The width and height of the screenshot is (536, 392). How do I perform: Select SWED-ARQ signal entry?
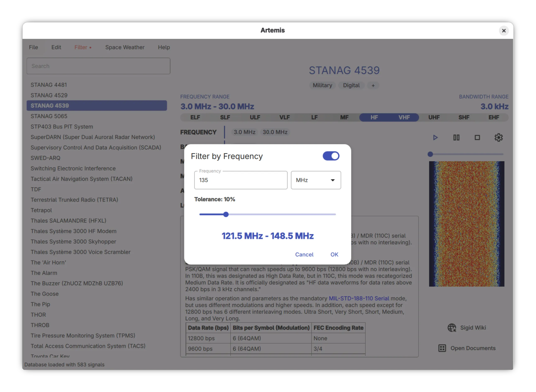(x=97, y=158)
